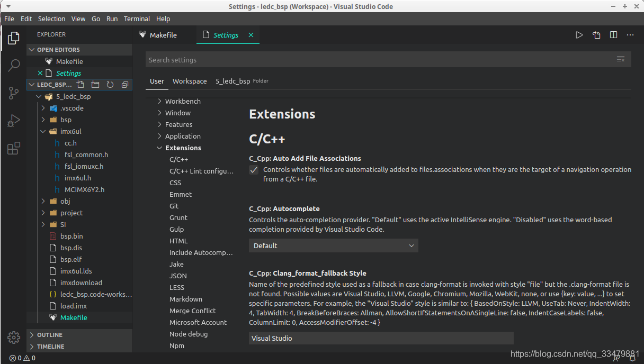The width and height of the screenshot is (644, 364).
Task: Select Git extension settings
Action: 174,206
